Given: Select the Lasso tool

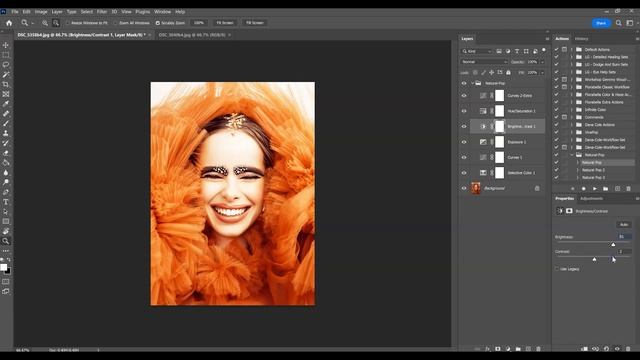Looking at the screenshot, I should pos(6,64).
